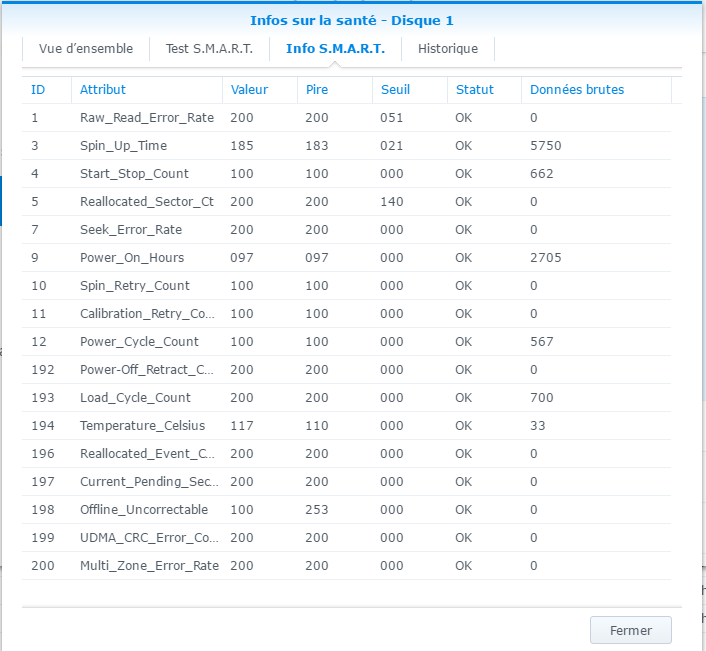Select the Multi_Zone_Error_Rate row

pyautogui.click(x=346, y=565)
